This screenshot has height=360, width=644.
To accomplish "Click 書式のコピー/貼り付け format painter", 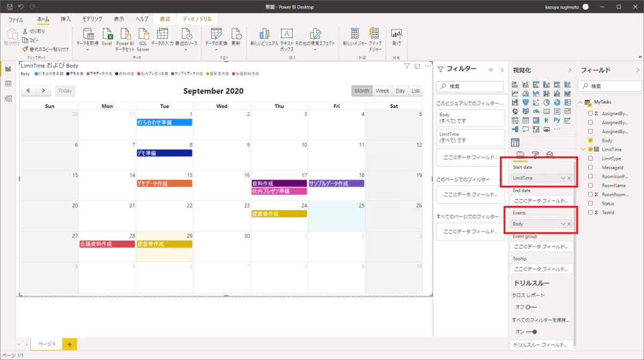I will click(x=45, y=49).
